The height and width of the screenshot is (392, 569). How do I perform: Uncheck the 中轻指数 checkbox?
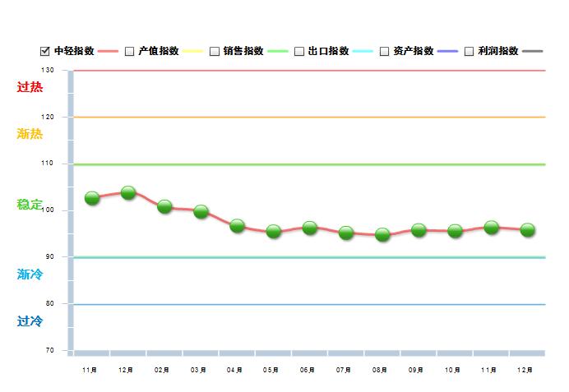(x=45, y=51)
